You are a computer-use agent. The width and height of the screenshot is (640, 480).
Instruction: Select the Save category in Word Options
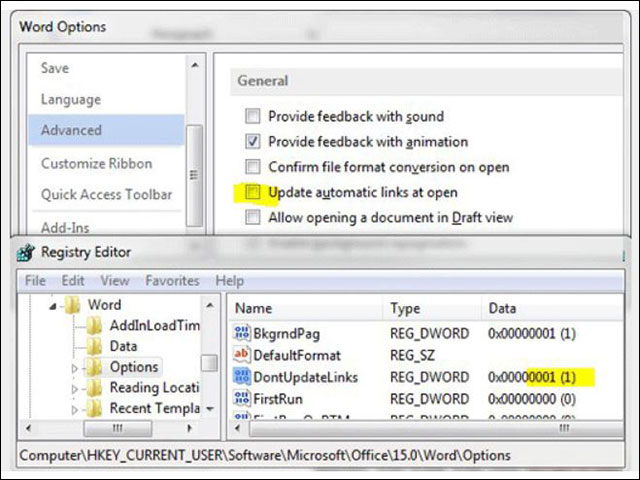(x=106, y=68)
